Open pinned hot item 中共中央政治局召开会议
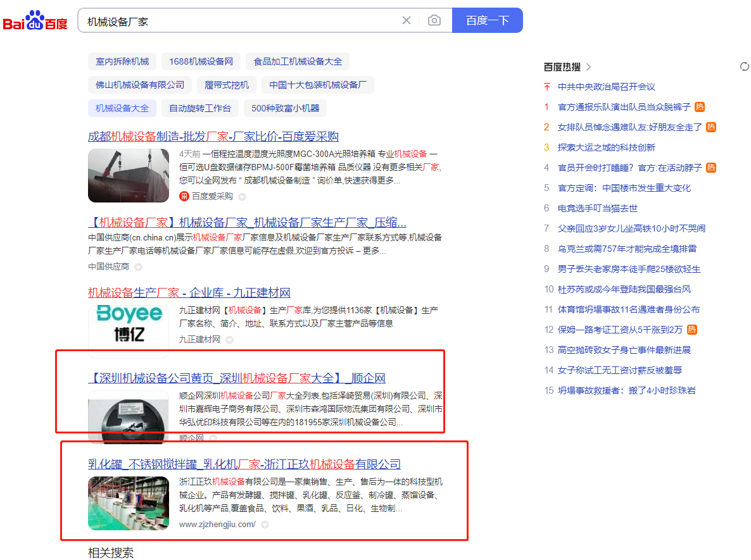This screenshot has width=751, height=560. tap(607, 87)
